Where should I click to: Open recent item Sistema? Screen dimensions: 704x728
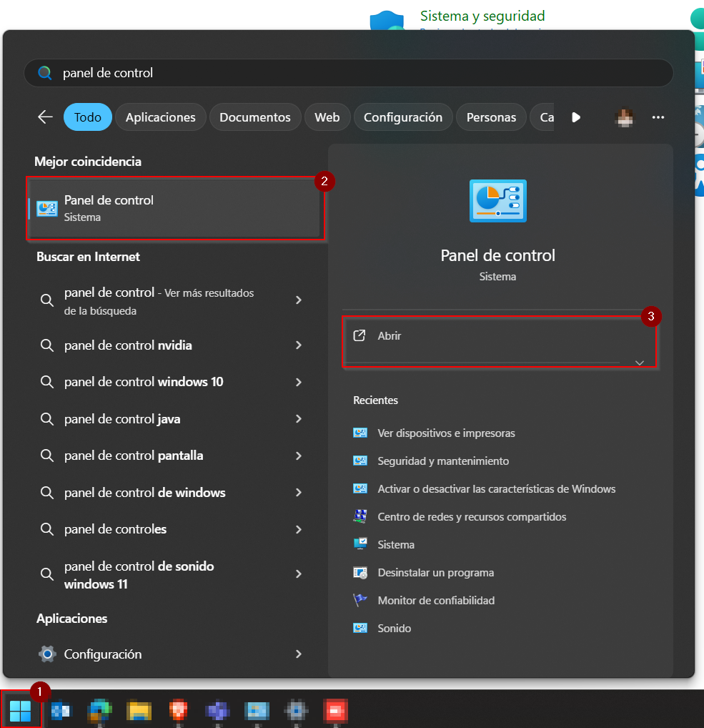396,545
